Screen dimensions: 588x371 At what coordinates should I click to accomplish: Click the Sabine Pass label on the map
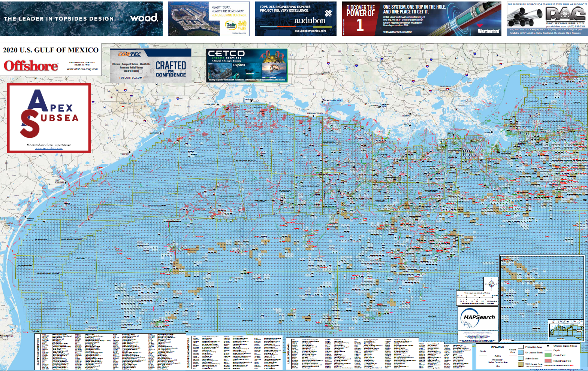pyautogui.click(x=209, y=104)
